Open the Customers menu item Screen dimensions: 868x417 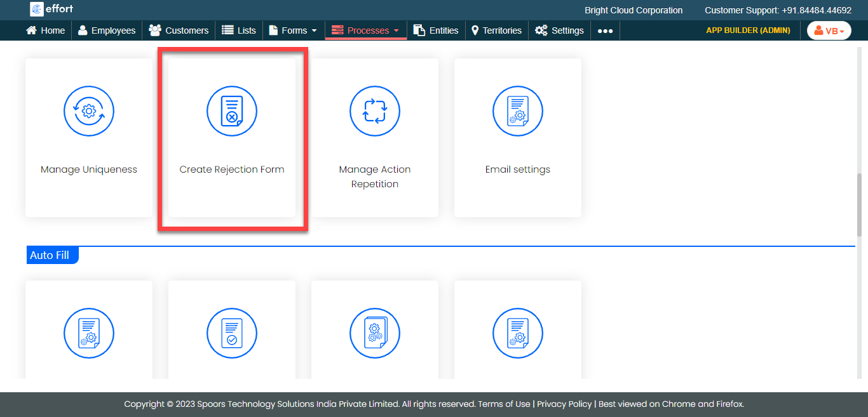coord(179,30)
